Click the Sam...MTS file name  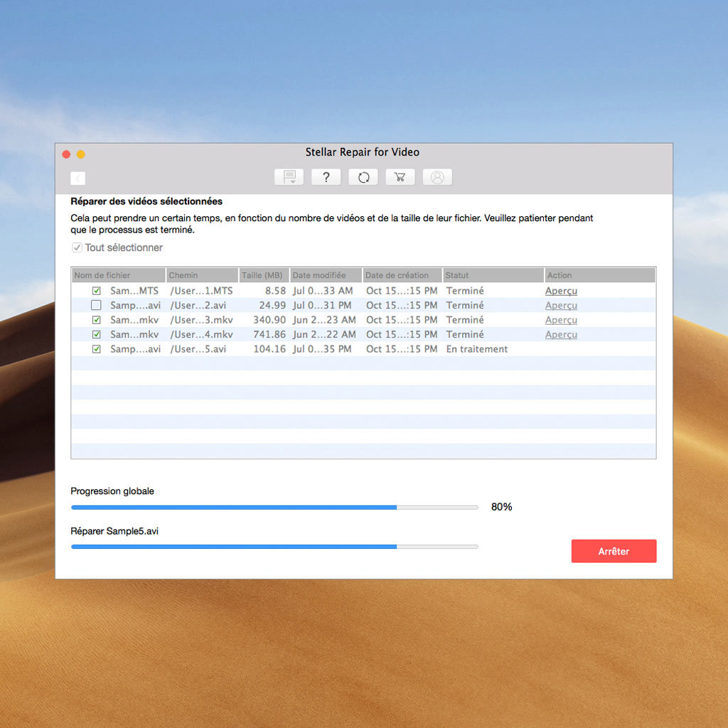click(x=134, y=291)
